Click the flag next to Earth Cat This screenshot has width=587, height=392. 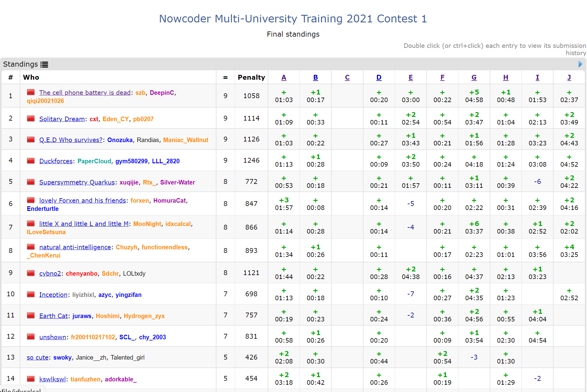click(31, 315)
